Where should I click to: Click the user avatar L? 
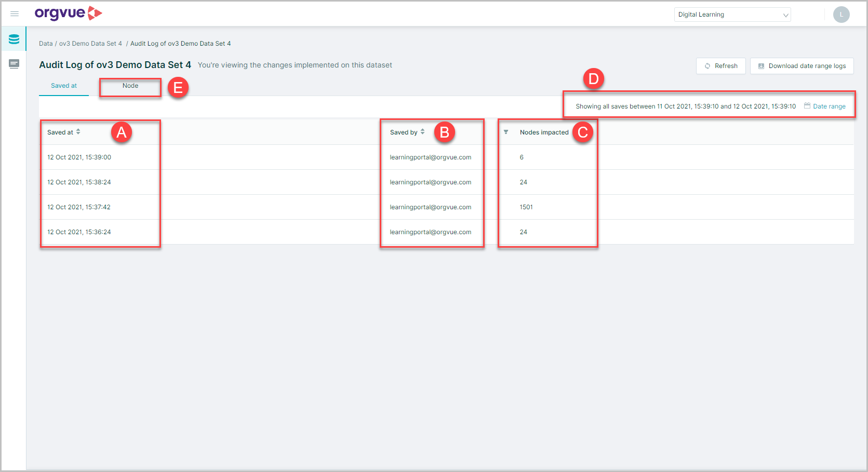(841, 15)
